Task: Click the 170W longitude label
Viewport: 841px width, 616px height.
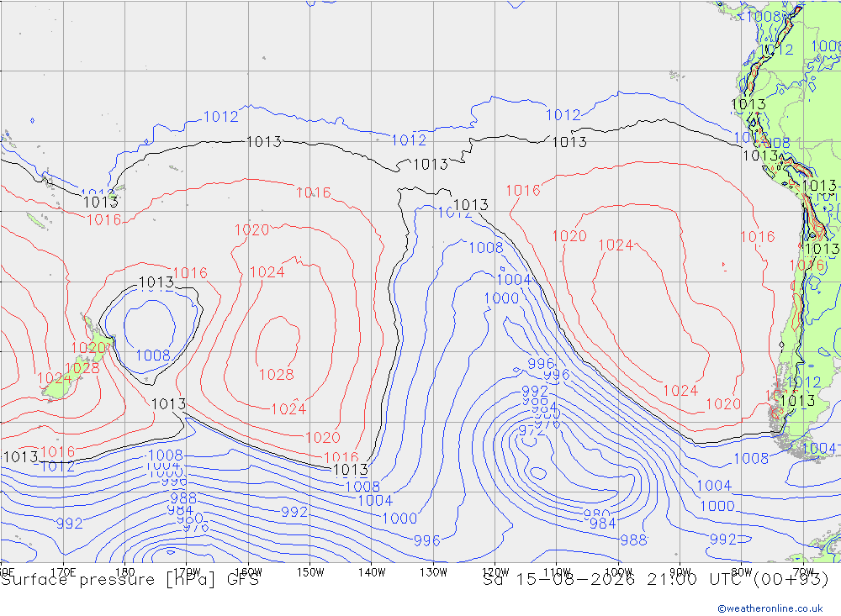Action: pos(187,572)
